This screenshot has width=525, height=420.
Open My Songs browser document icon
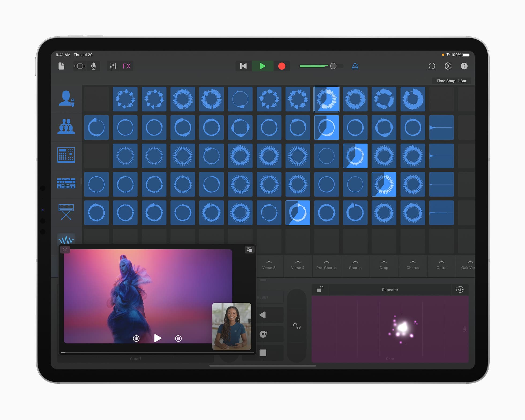(61, 66)
